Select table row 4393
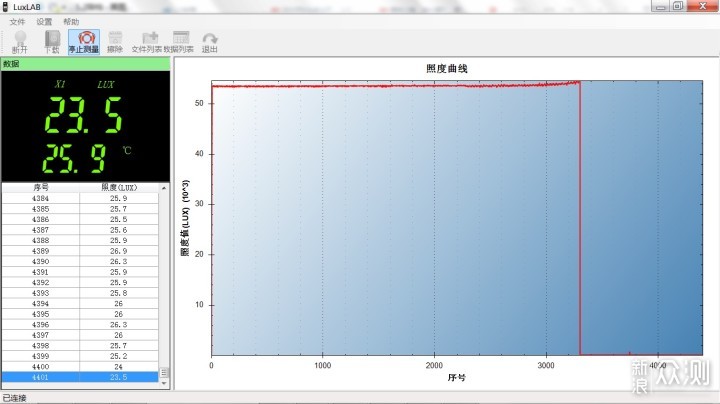 [x=80, y=293]
